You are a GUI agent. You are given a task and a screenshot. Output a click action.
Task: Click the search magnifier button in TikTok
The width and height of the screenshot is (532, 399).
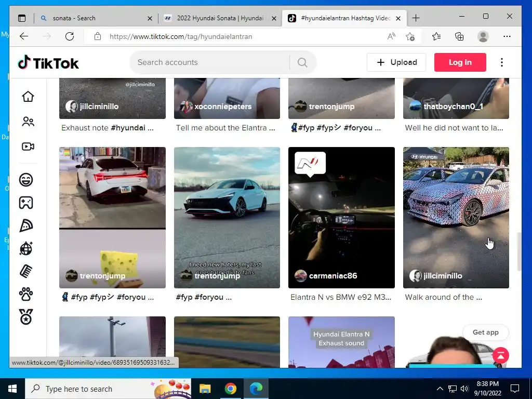[x=302, y=62]
